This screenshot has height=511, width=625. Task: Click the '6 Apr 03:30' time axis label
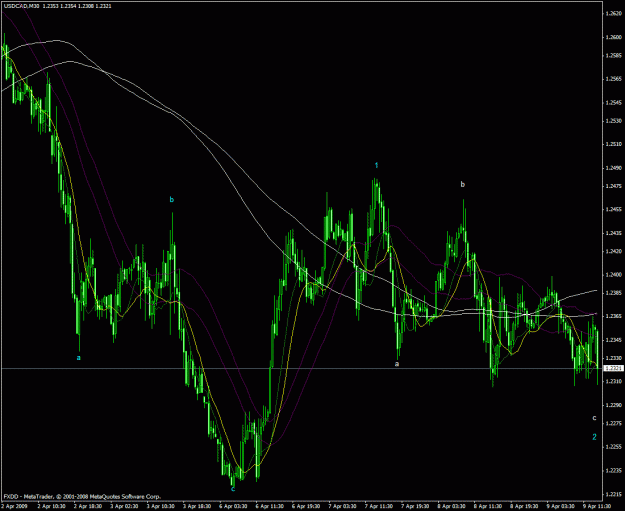234,506
